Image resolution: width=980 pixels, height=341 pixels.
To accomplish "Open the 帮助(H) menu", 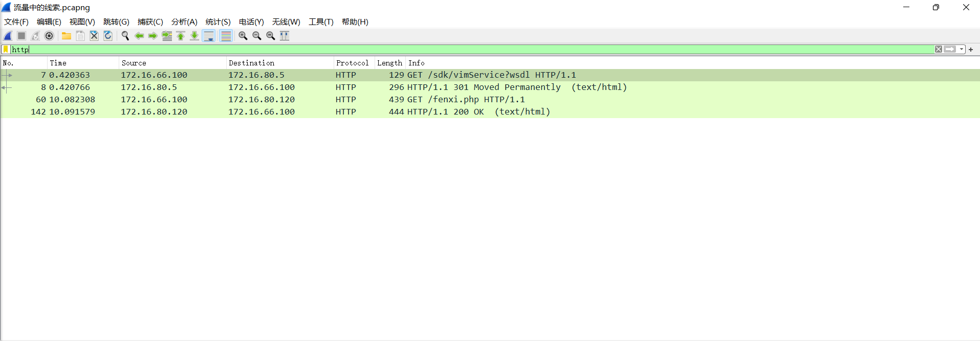I will coord(355,22).
